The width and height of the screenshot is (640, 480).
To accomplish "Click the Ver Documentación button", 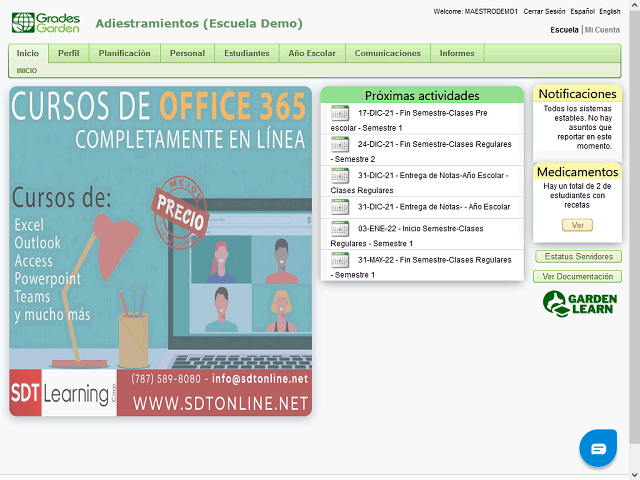I will pos(577,276).
